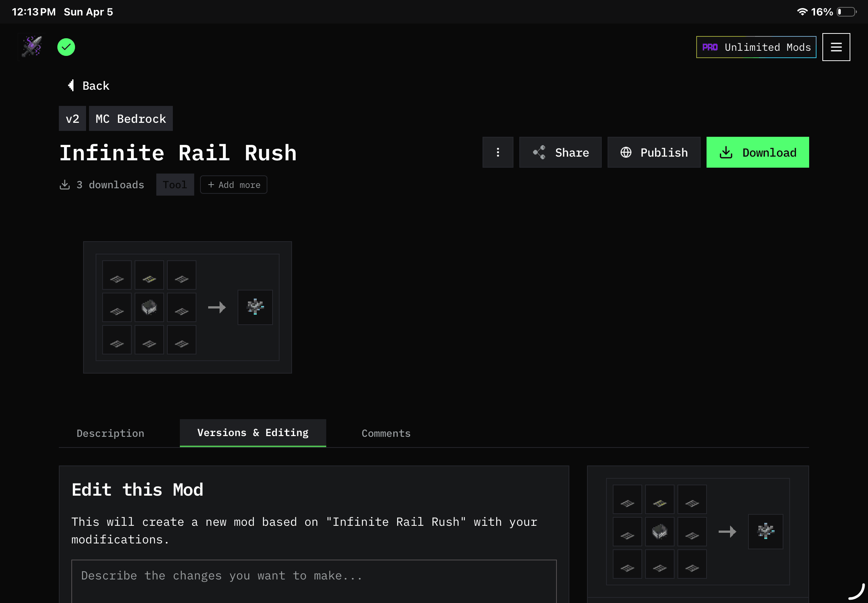Open PRO Unlimited Mods upgrade
The height and width of the screenshot is (603, 868).
[x=756, y=47]
